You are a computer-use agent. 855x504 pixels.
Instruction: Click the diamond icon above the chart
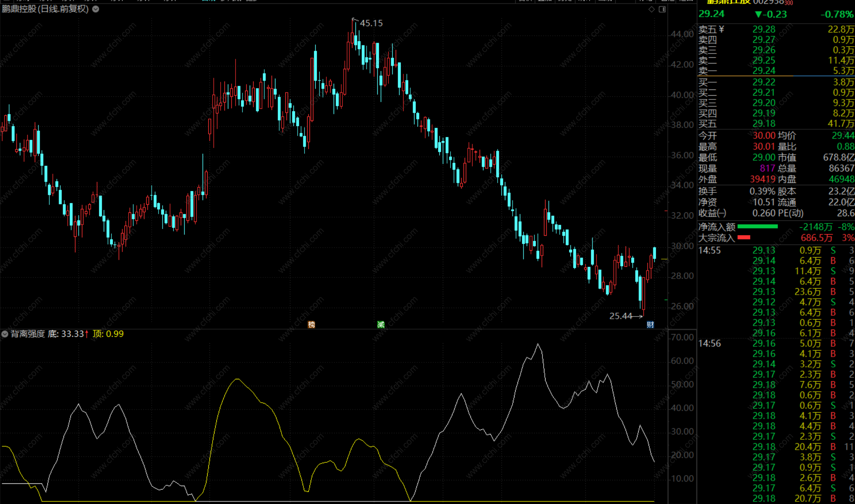pyautogui.click(x=652, y=9)
